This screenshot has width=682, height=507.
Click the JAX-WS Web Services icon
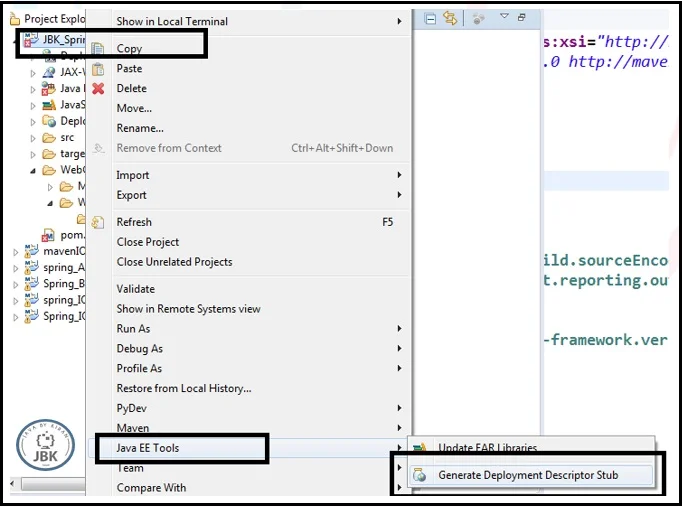click(49, 72)
